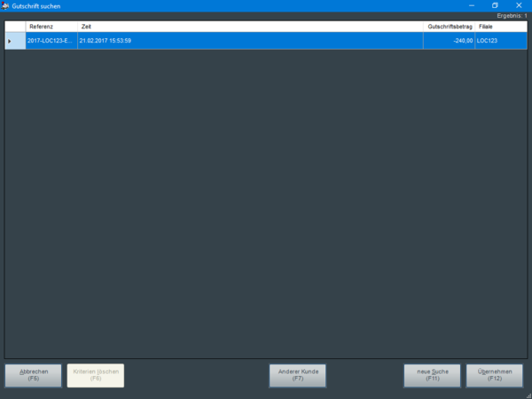
Task: Click the resize grip in the bottom-right corner
Action: click(x=528, y=395)
